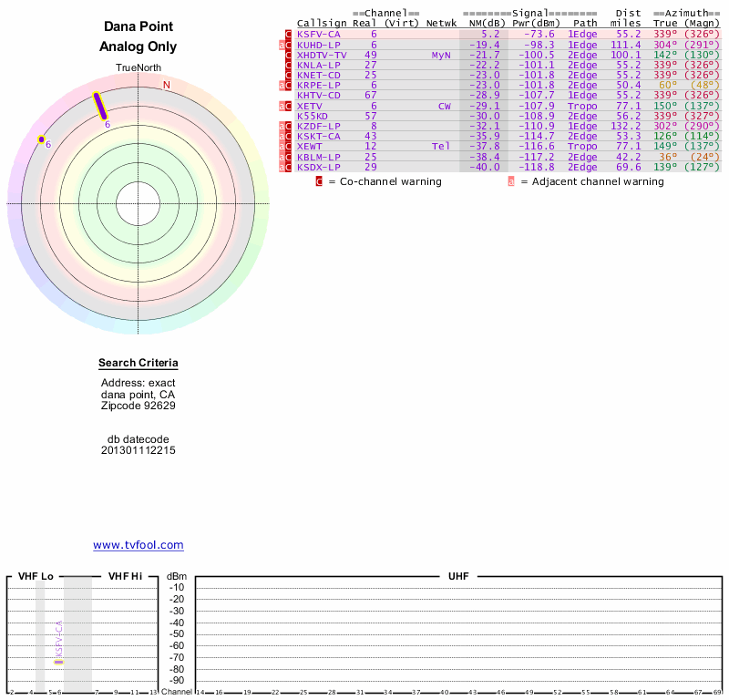
Task: Click the red N magnetic north marker
Action: 166,86
